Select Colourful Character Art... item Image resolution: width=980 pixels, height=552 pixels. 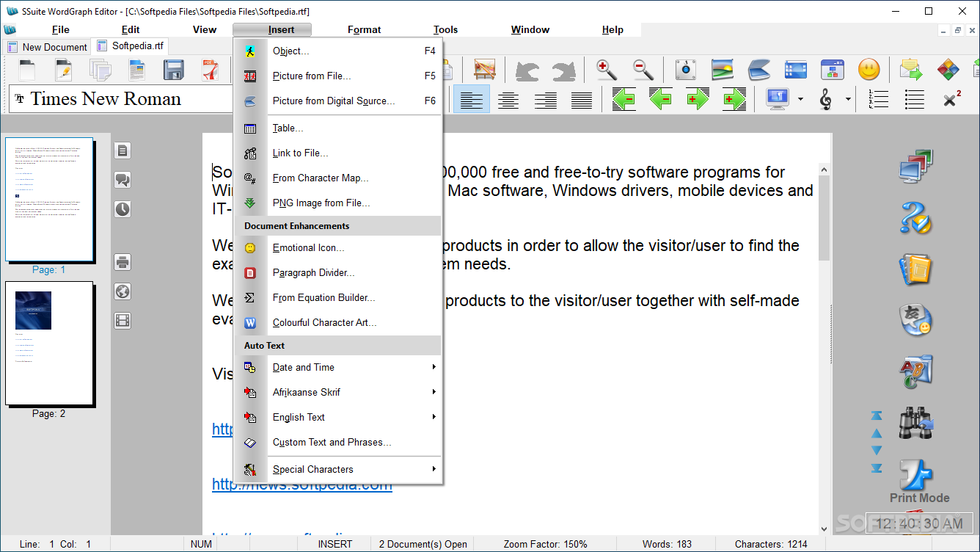tap(338, 322)
